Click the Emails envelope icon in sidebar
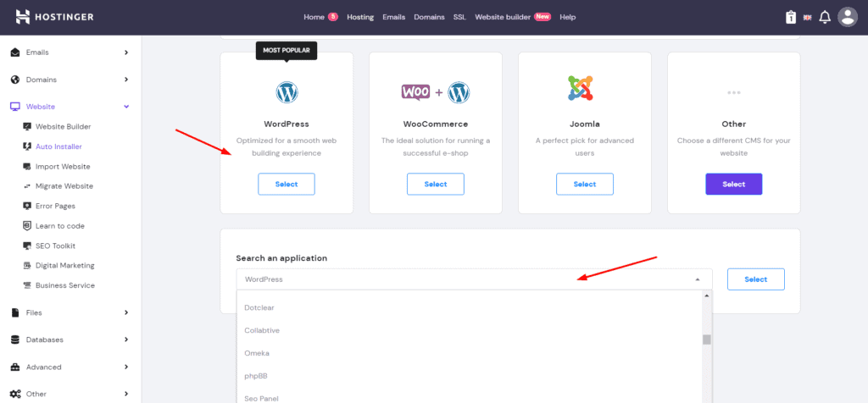The height and width of the screenshot is (403, 868). (x=15, y=52)
